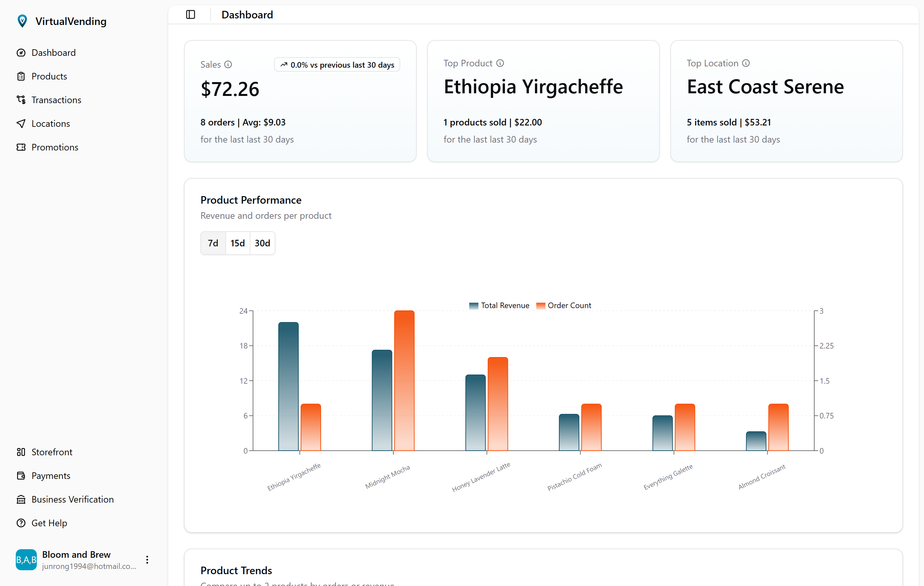This screenshot has height=586, width=924.
Task: Toggle the Order Count series in the legend
Action: pos(564,305)
